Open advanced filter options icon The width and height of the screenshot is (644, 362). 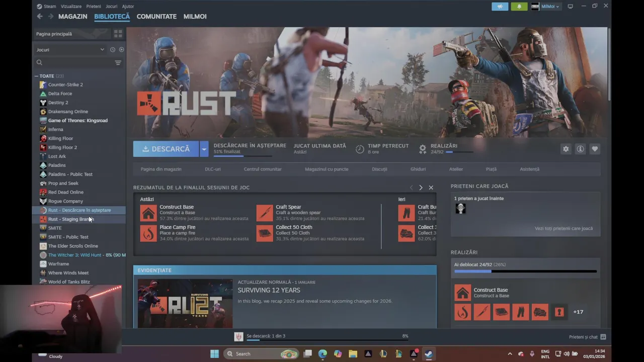click(118, 63)
